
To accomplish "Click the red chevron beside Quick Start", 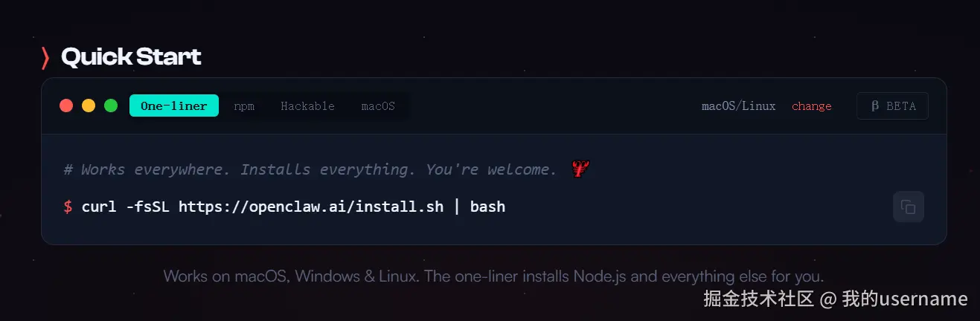I will [x=45, y=57].
